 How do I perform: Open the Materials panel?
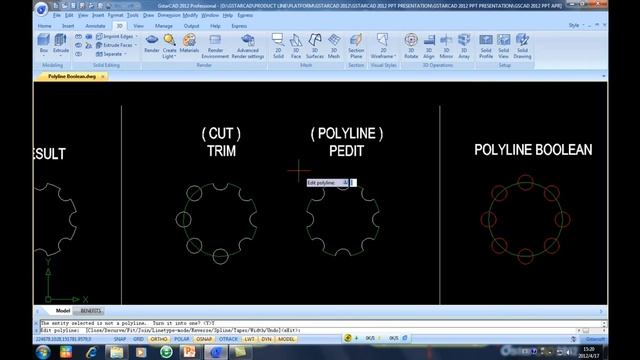pos(189,44)
